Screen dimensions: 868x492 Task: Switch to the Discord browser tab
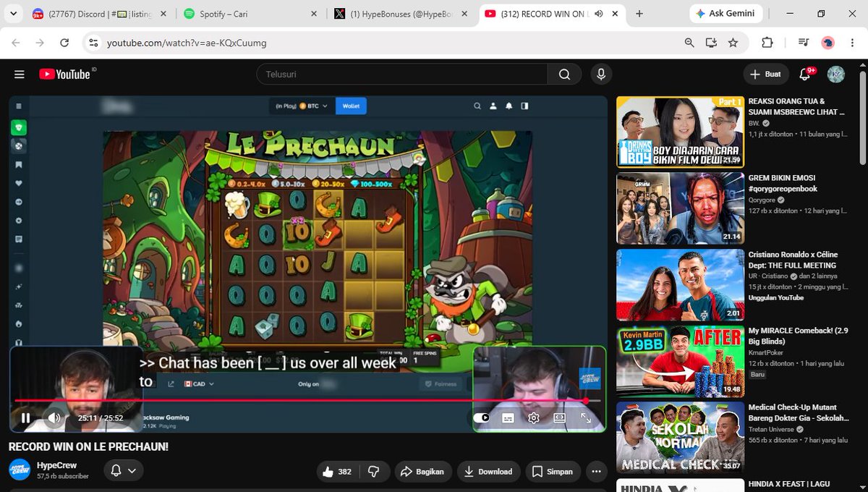[100, 14]
